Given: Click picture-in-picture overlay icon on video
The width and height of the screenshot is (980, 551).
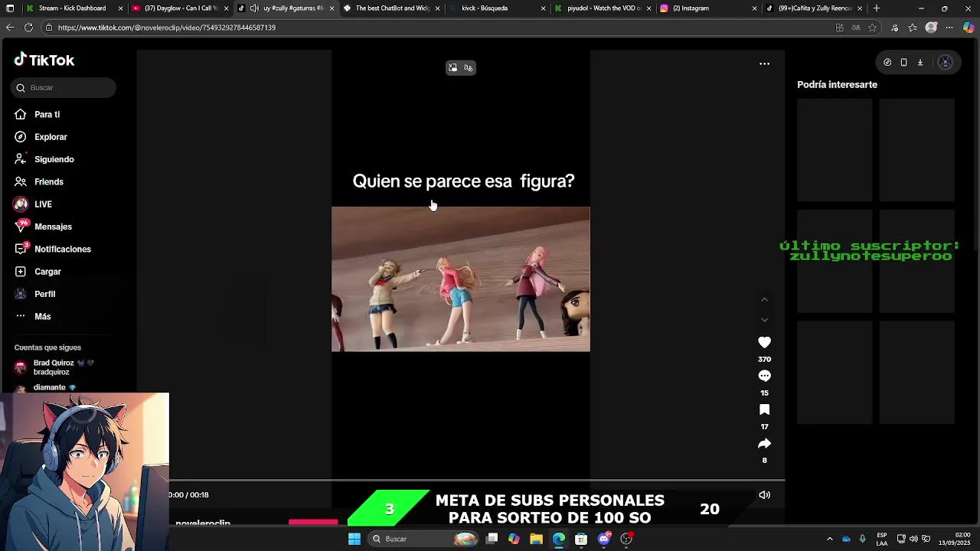Looking at the screenshot, I should [x=452, y=68].
